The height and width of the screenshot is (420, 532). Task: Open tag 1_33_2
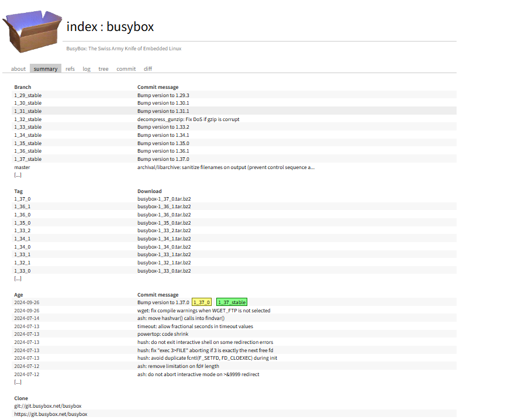coord(22,230)
